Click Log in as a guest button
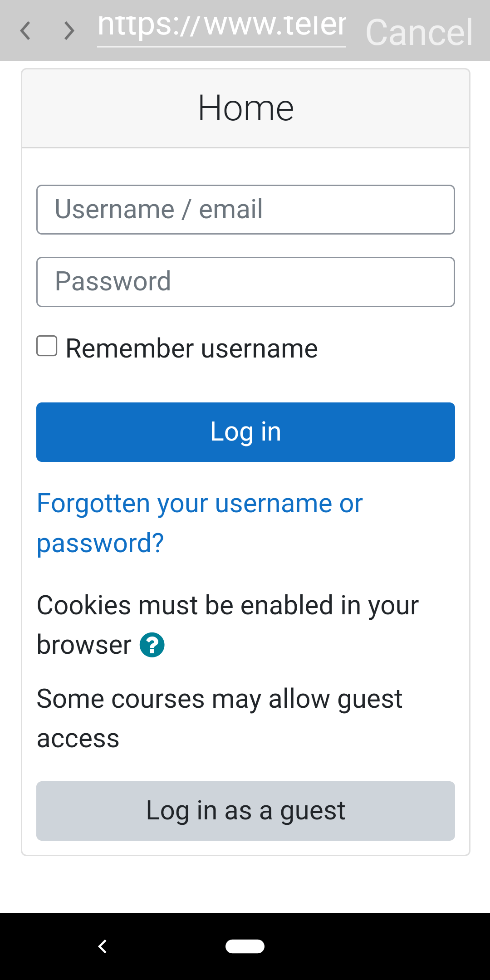 click(245, 811)
